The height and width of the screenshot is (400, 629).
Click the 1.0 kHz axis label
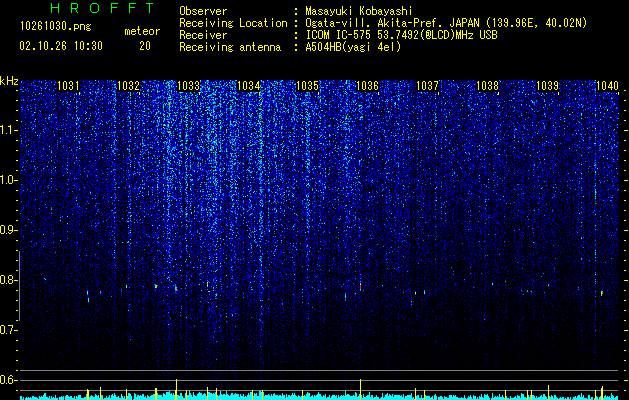click(9, 180)
